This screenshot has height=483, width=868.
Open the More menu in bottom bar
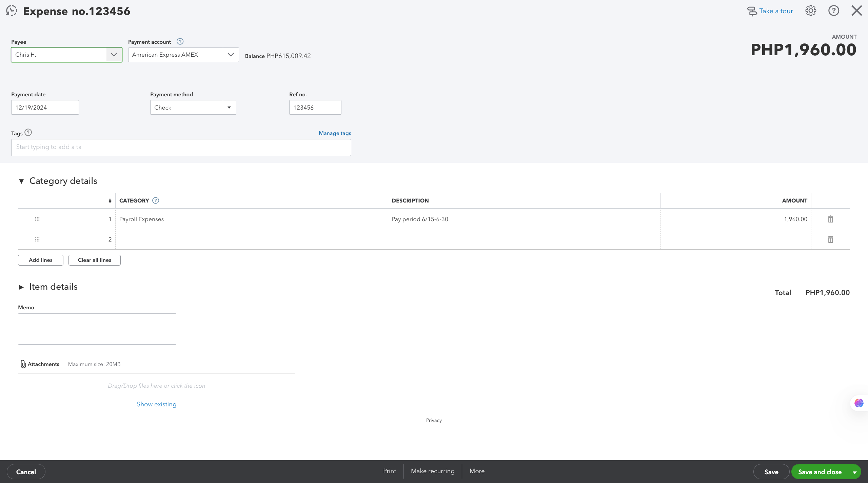pos(477,471)
